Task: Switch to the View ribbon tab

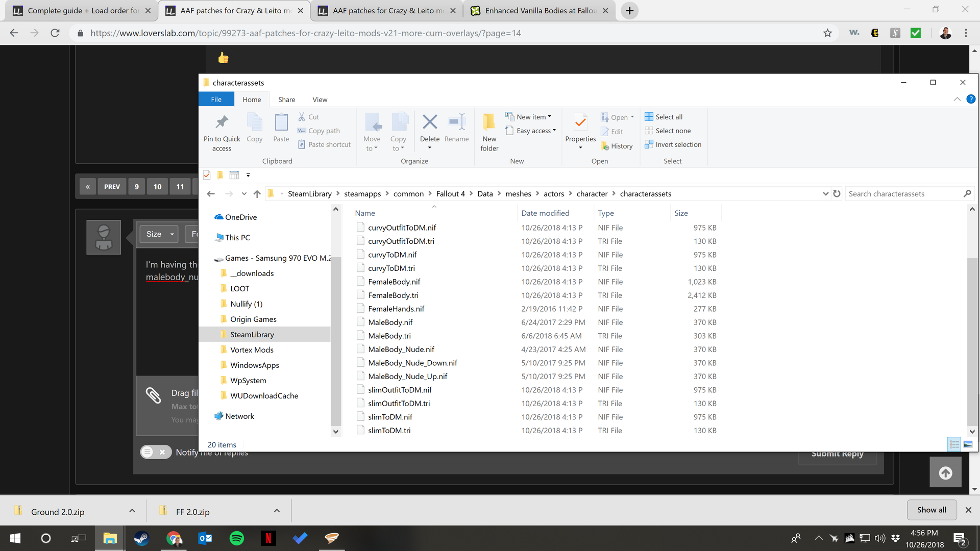Action: click(x=320, y=99)
